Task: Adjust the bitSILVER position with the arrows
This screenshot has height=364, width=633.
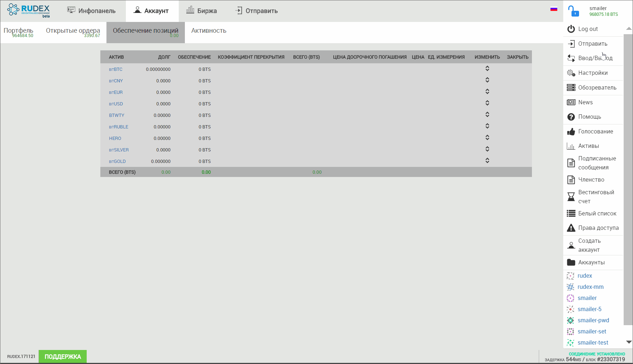Action: click(487, 149)
